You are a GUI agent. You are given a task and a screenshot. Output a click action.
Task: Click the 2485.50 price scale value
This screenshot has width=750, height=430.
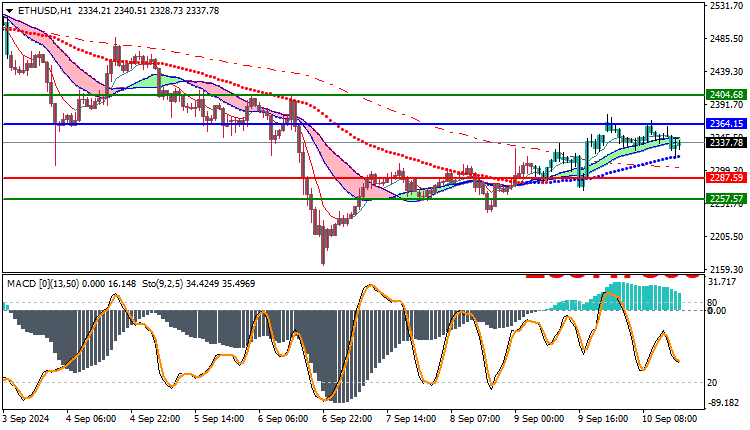point(726,38)
